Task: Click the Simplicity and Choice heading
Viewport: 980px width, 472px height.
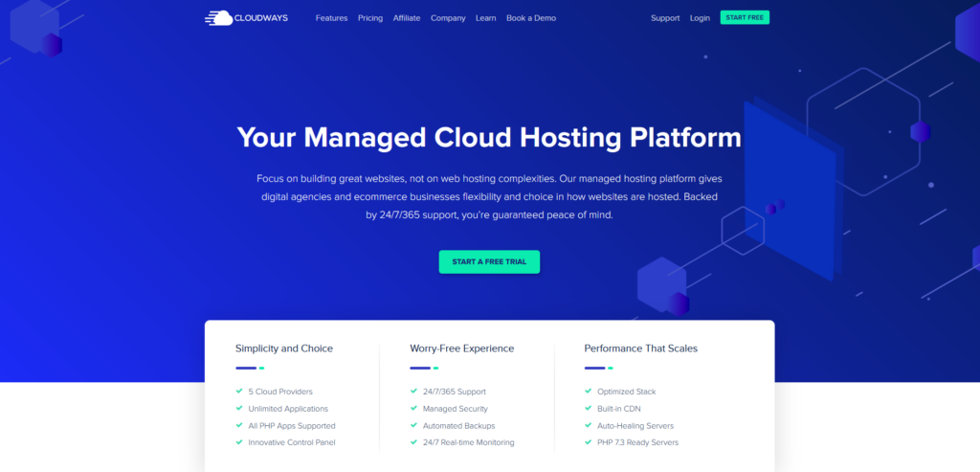Action: click(x=283, y=348)
